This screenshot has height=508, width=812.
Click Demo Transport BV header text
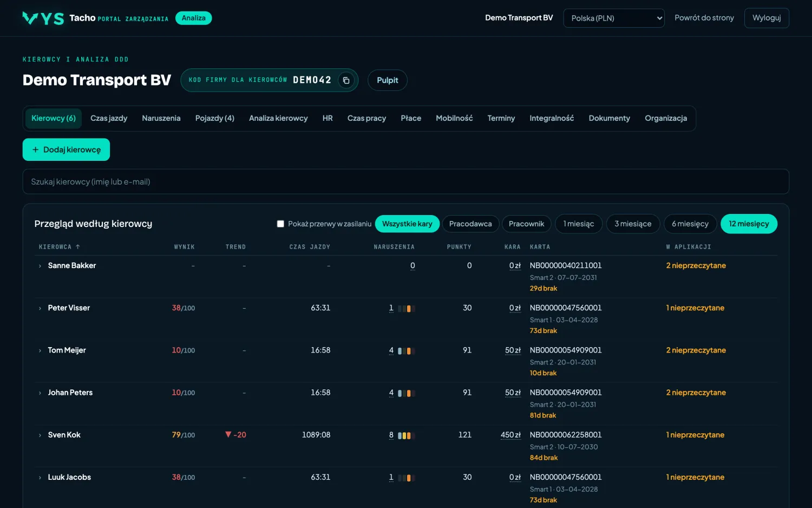click(519, 18)
